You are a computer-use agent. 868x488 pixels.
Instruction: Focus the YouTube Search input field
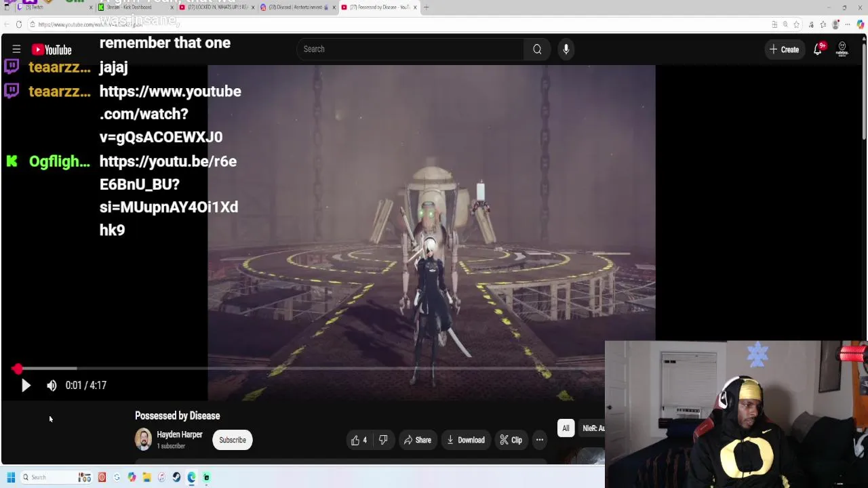(410, 49)
